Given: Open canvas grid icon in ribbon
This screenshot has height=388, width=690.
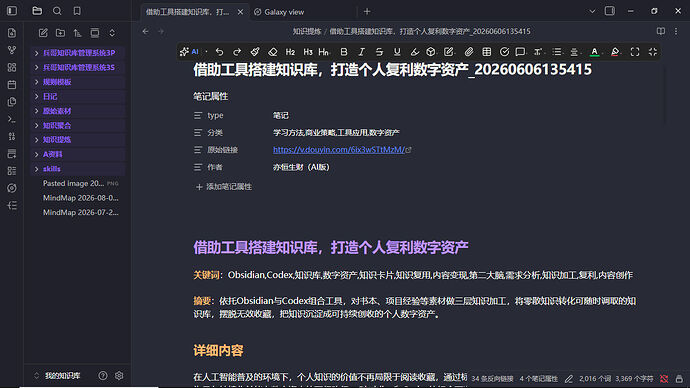Looking at the screenshot, I should [12, 67].
